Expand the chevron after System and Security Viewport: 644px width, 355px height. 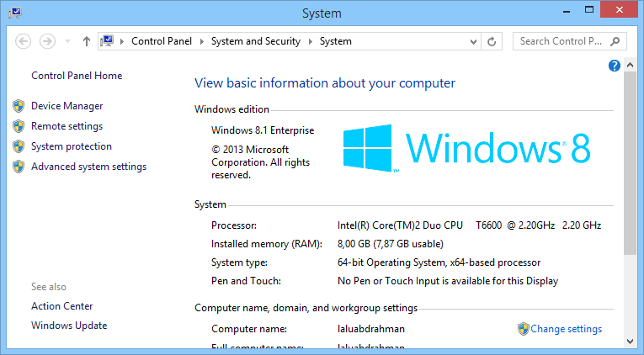click(x=311, y=41)
